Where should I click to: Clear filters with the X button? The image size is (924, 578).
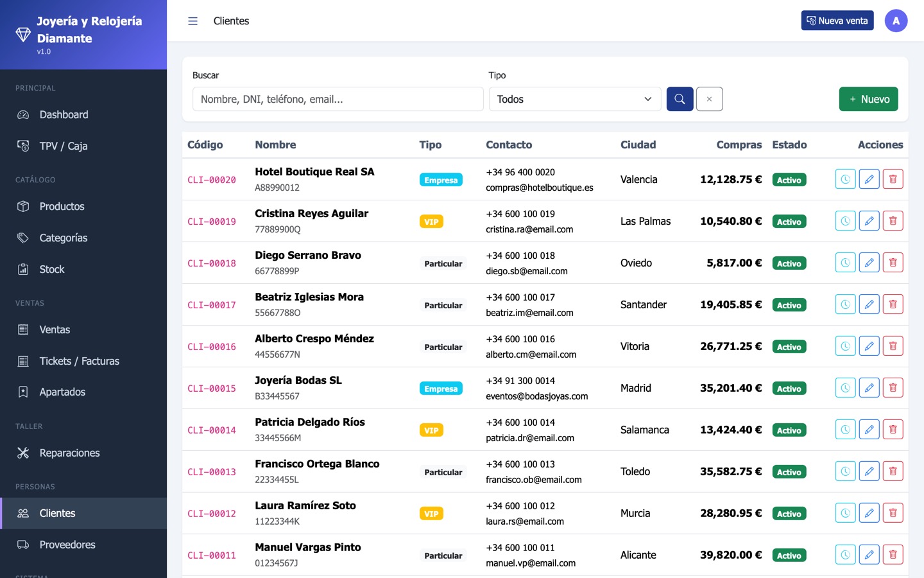pos(709,99)
